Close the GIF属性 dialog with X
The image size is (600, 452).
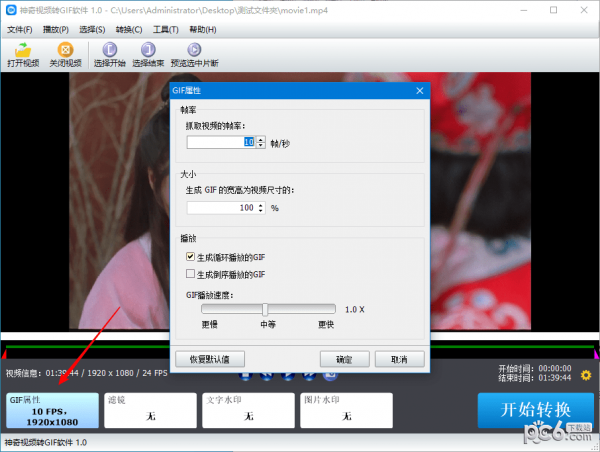[420, 91]
